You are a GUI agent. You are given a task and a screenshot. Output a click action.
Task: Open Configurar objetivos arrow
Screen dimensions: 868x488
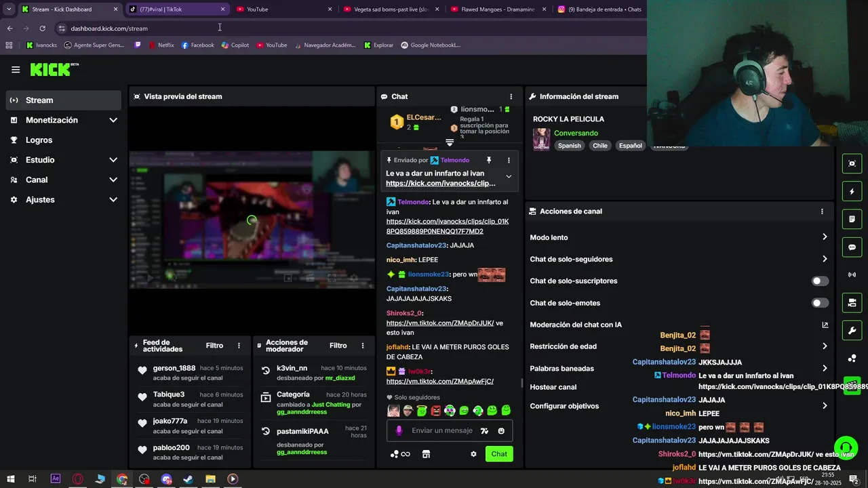pyautogui.click(x=825, y=406)
